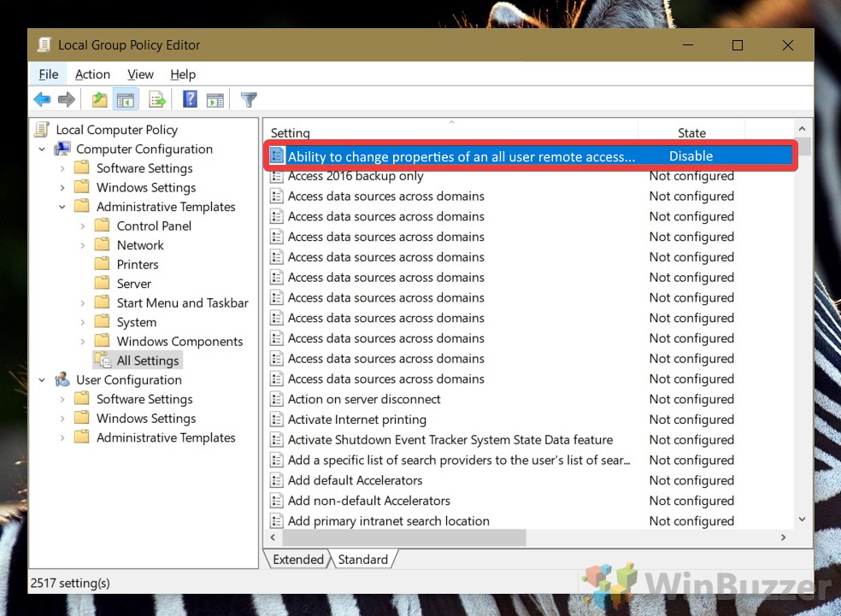The image size is (841, 616).
Task: Click the User Configuration user icon
Action: point(62,379)
